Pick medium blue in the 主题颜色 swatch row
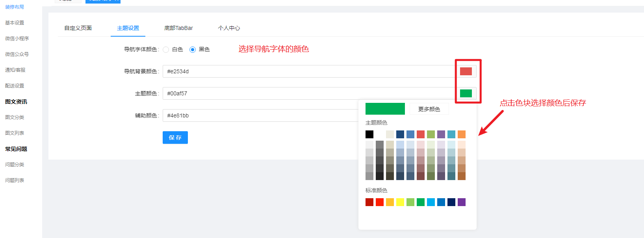Viewport: 644px width, 238px height. click(x=410, y=134)
